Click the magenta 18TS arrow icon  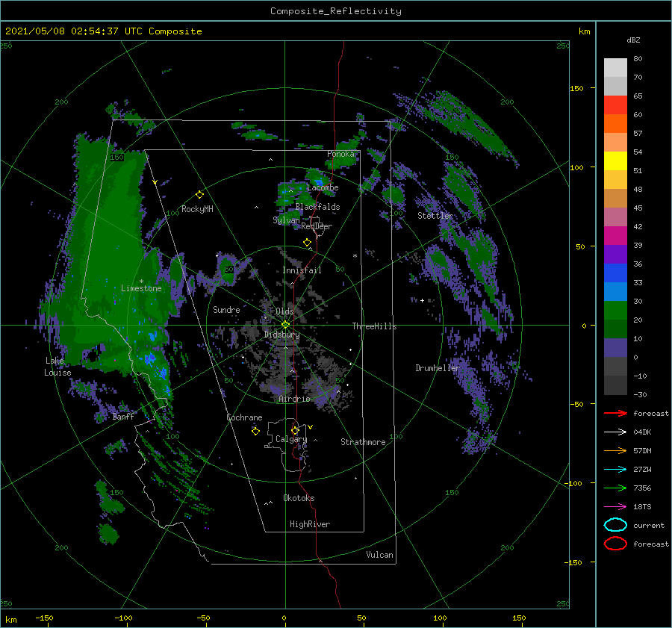point(615,507)
